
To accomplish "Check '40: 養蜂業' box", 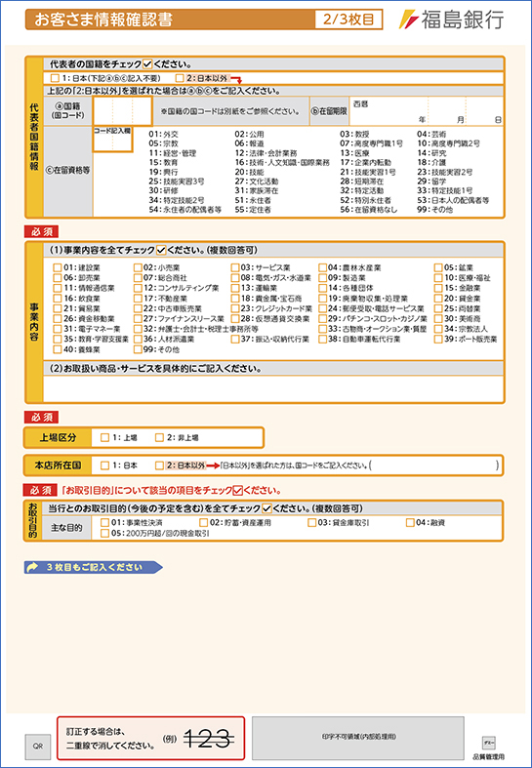I will click(58, 349).
